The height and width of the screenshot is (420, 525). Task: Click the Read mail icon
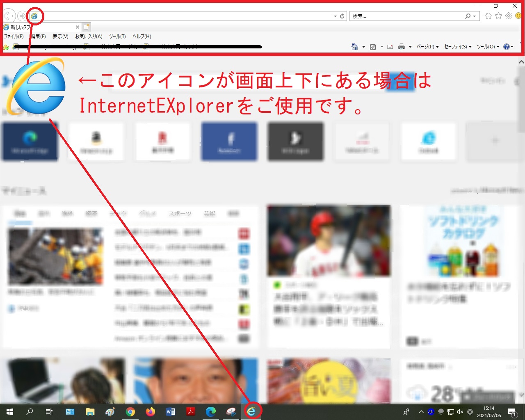[390, 47]
